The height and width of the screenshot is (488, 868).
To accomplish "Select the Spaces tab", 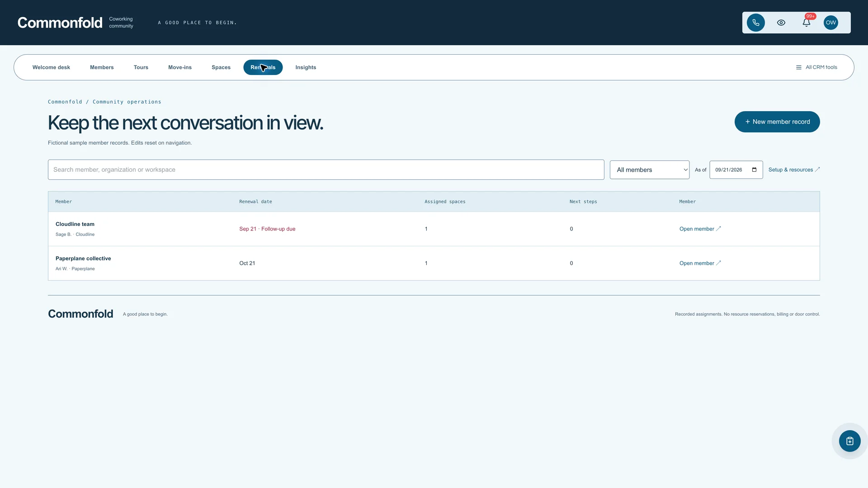I will coord(221,67).
